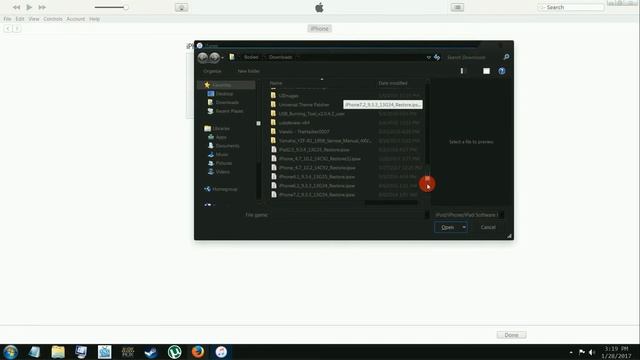The width and height of the screenshot is (640, 360).
Task: Click the iTunes Search field
Action: pyautogui.click(x=571, y=7)
